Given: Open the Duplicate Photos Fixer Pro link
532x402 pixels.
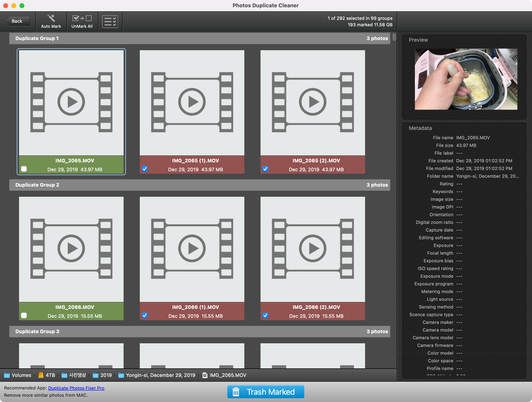Looking at the screenshot, I should tap(76, 388).
